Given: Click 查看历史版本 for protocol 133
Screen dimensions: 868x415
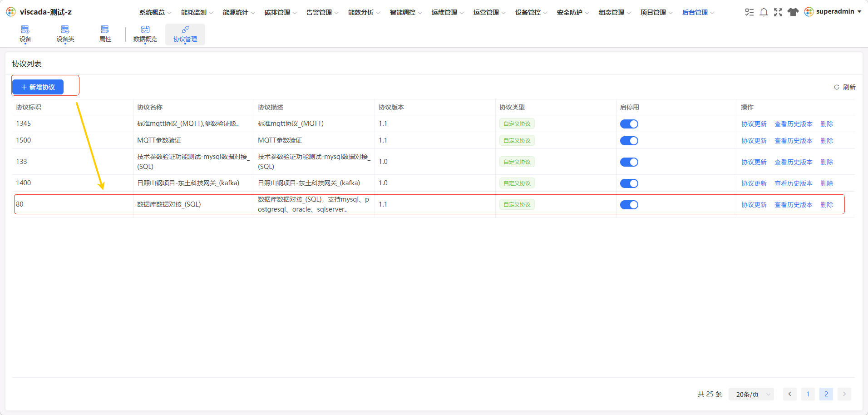Looking at the screenshot, I should point(794,162).
